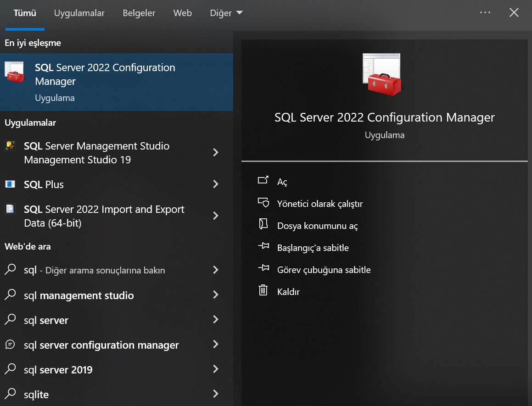Click the pin icon beside Görev çubuğuna sabitle
The image size is (532, 406).
(x=263, y=269)
